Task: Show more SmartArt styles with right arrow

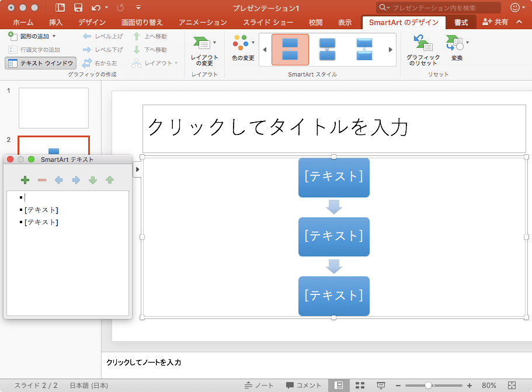Action: point(391,50)
